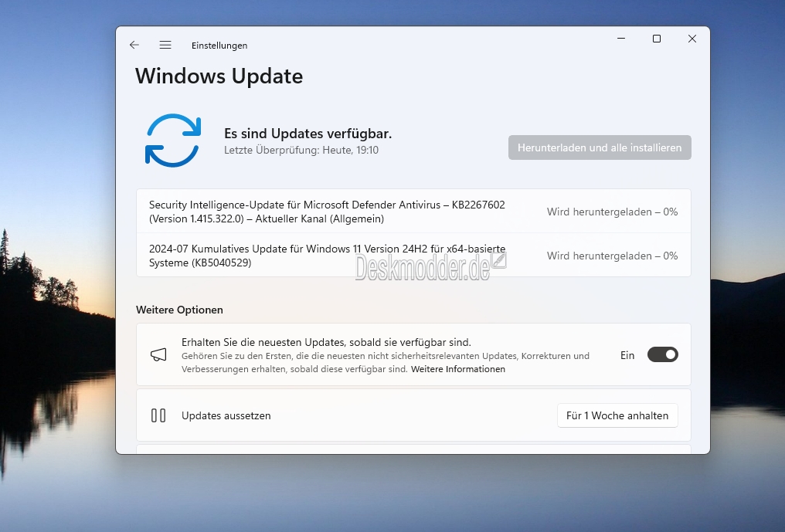
Task: Close the Einstellungen window
Action: tap(692, 39)
